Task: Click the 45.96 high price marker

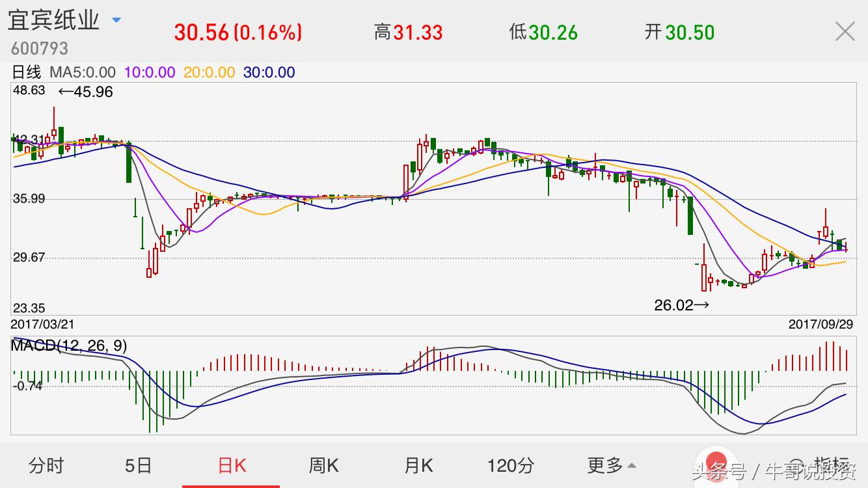Action: pos(86,92)
